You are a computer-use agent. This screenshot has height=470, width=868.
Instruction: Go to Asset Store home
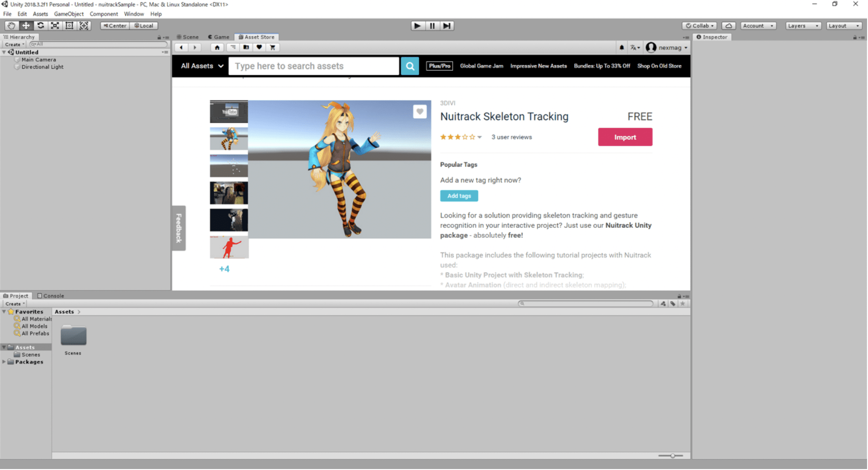coord(217,48)
